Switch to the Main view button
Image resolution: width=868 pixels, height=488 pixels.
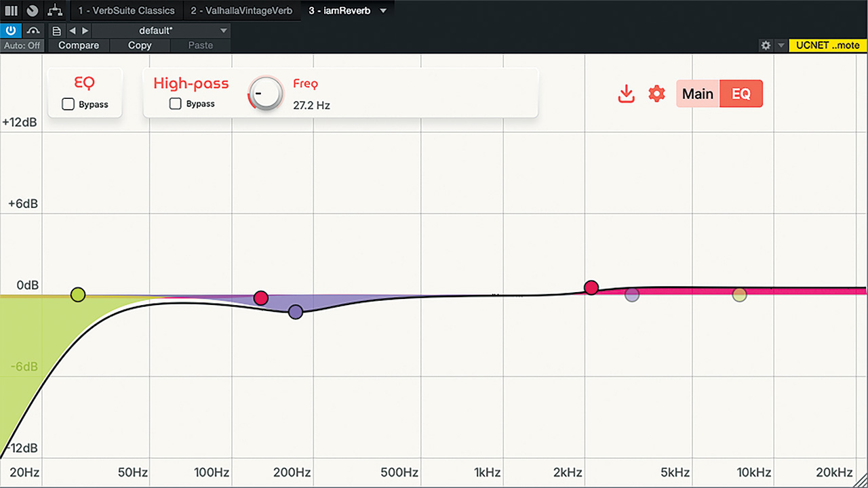(698, 94)
